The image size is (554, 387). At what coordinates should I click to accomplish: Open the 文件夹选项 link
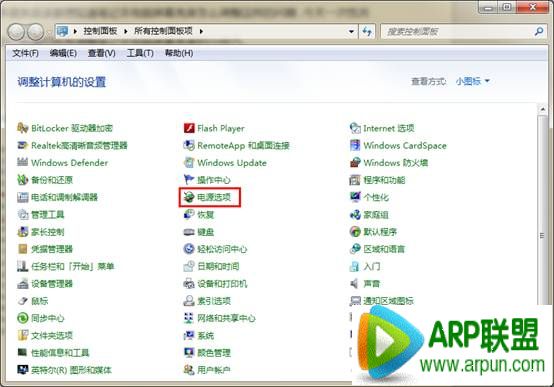coord(52,335)
